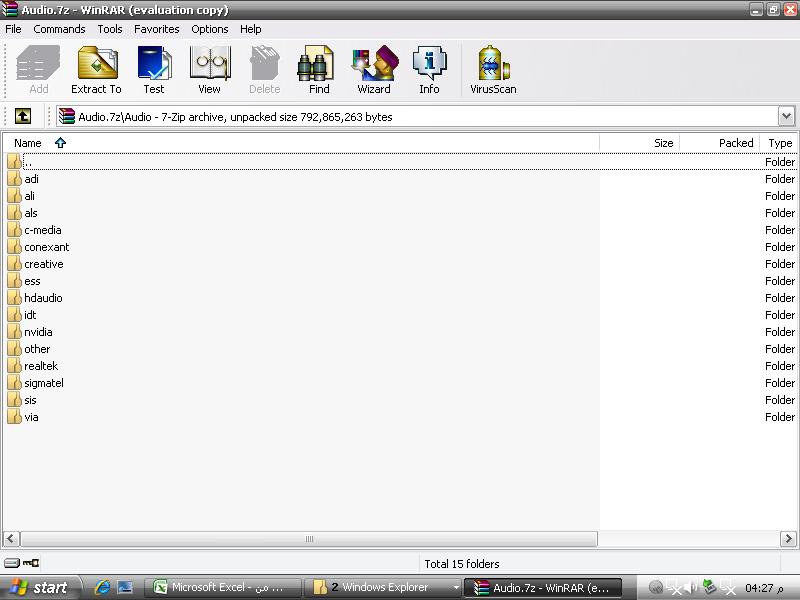
Task: Sort by the Packed column header
Action: 720,143
